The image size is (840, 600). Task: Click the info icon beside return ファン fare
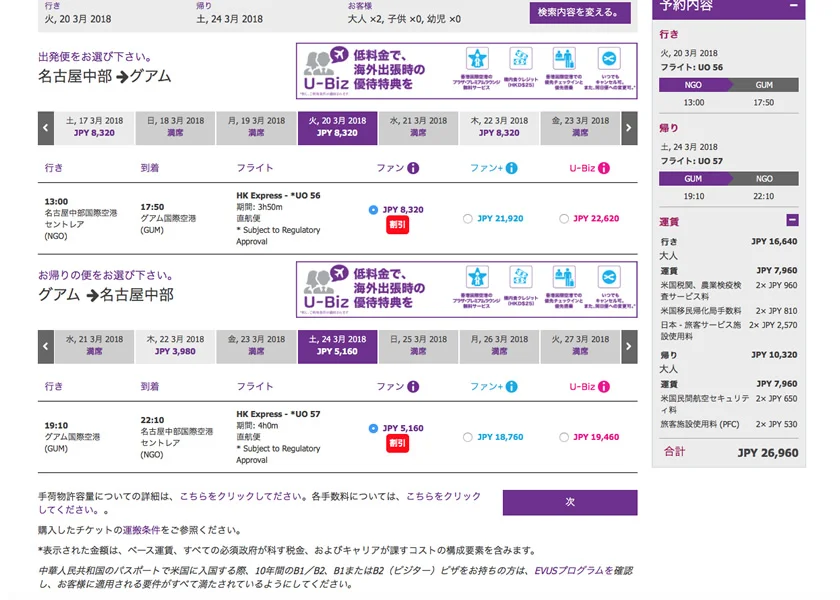coord(413,386)
